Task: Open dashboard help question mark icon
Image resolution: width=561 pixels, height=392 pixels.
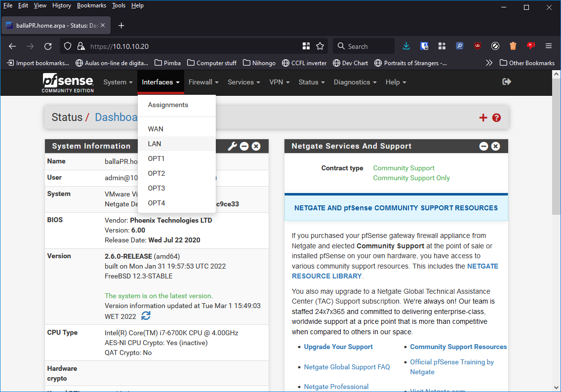Action: pyautogui.click(x=496, y=118)
